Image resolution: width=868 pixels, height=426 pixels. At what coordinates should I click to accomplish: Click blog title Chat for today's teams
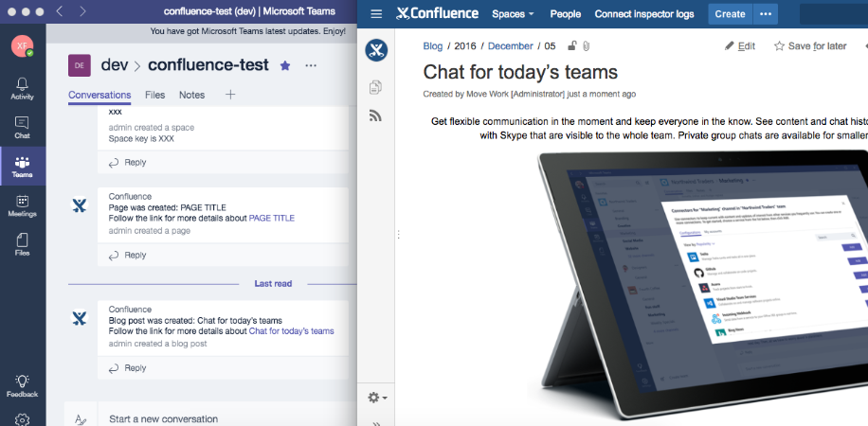[x=520, y=72]
